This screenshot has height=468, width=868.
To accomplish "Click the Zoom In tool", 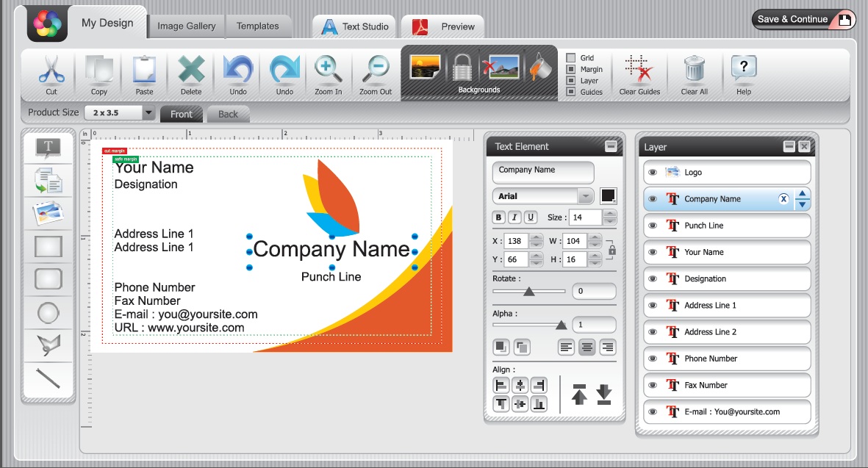I will tap(328, 72).
